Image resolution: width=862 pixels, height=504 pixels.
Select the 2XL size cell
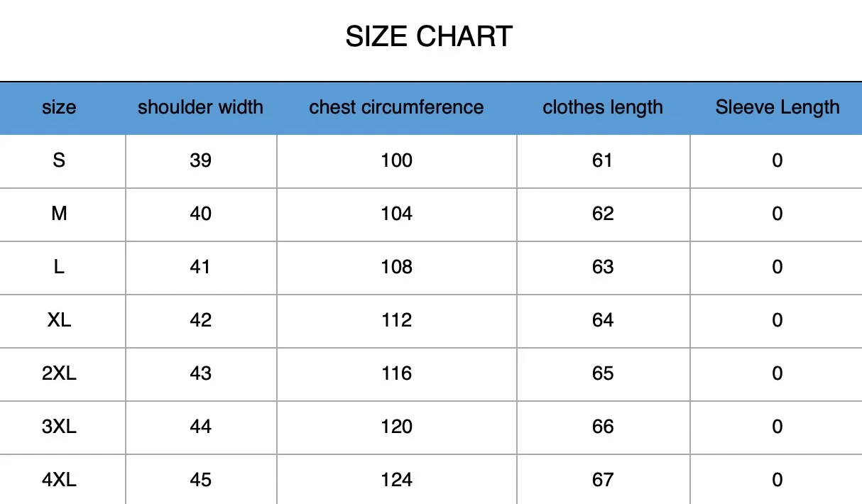click(59, 373)
